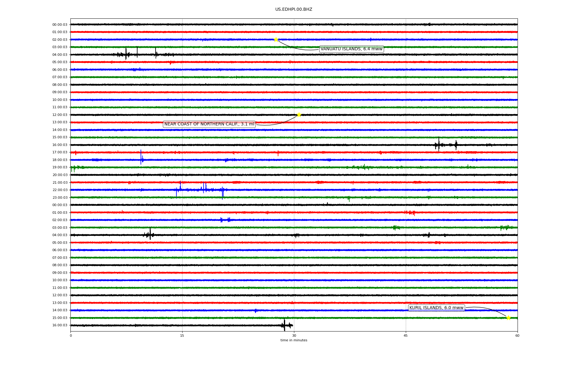Click the 19:00:03 time label
The width and height of the screenshot is (588, 368).
[x=60, y=167]
